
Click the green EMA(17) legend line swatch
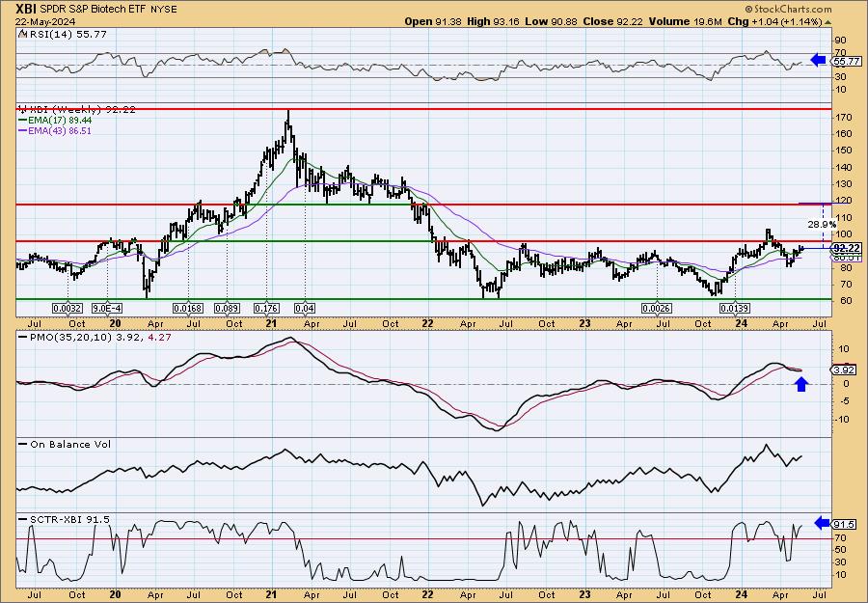(x=24, y=121)
